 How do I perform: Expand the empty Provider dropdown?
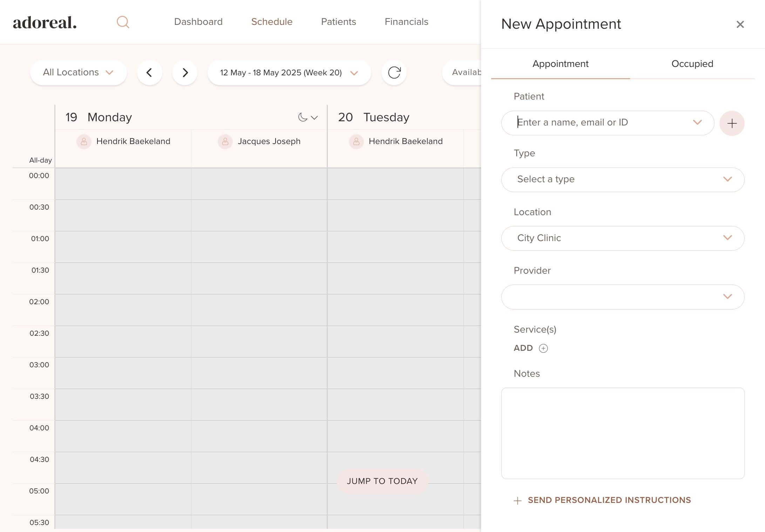[622, 297]
